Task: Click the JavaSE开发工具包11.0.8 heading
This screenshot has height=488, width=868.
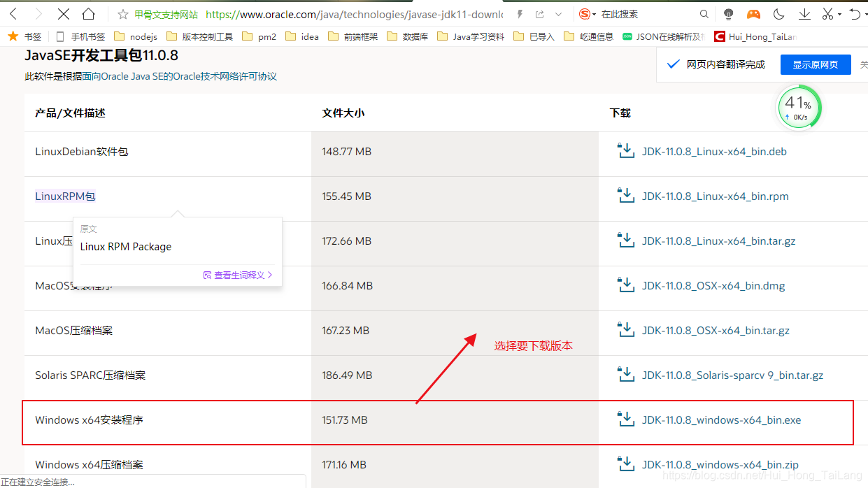Action: 101,55
